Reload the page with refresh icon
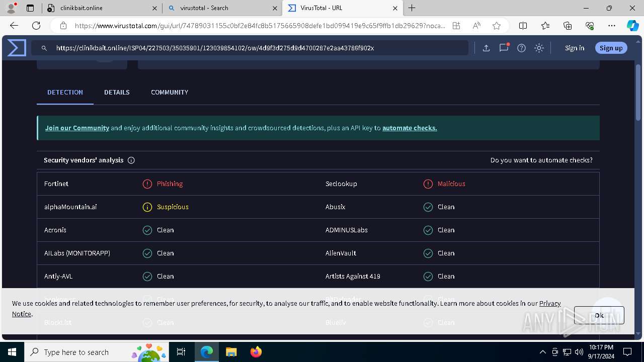Screen dimensions: 644x362 pos(36,26)
